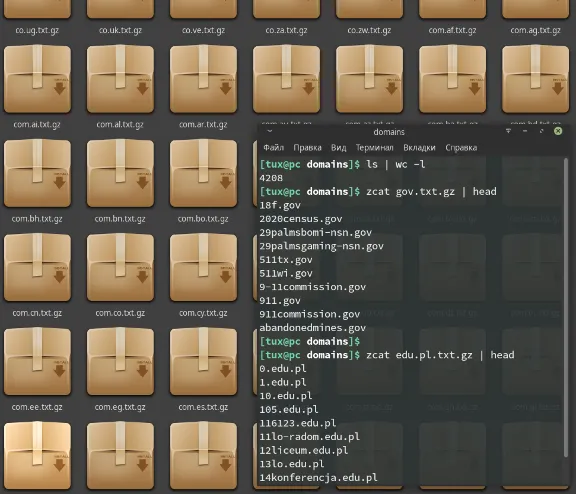
Task: Select the com.eg.txt.gz archive icon
Action: click(x=120, y=361)
